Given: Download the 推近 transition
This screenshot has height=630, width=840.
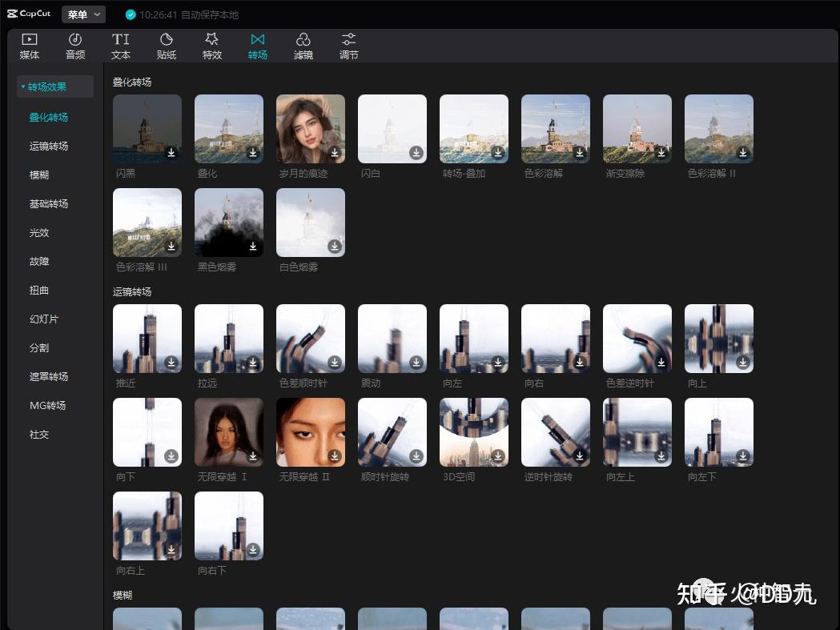Looking at the screenshot, I should [171, 362].
